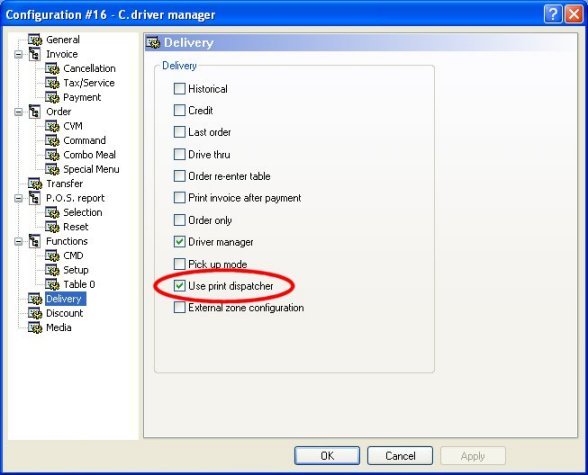The image size is (588, 475).
Task: Click the Transfer gear icon
Action: [35, 184]
